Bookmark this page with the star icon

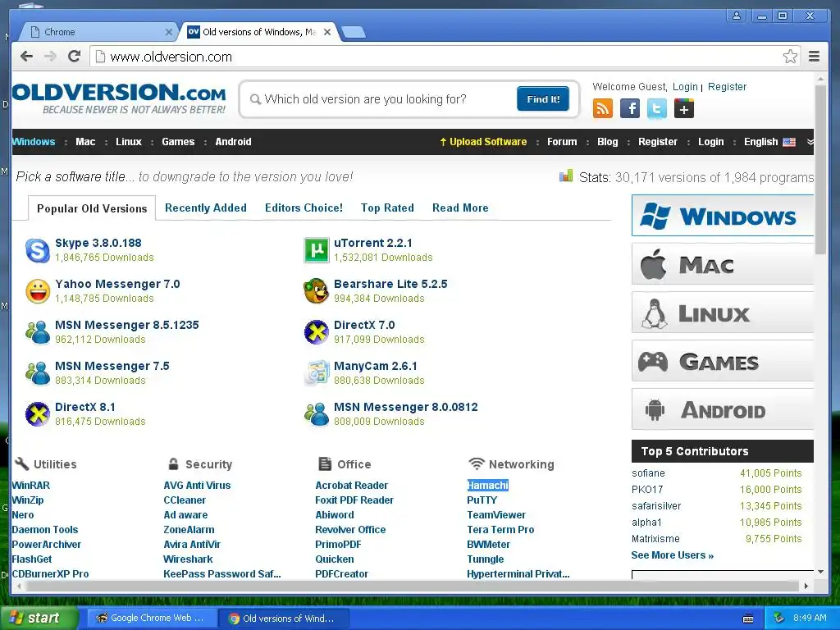point(790,57)
